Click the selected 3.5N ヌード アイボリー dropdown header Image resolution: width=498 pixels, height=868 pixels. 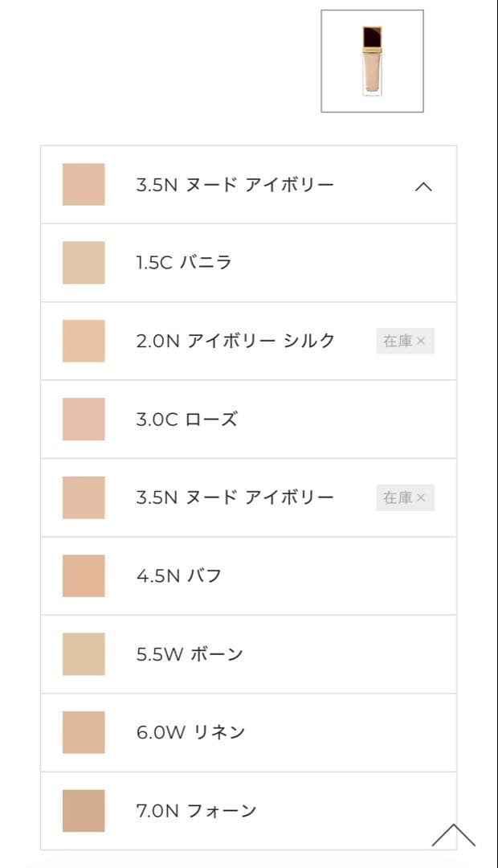pos(235,185)
